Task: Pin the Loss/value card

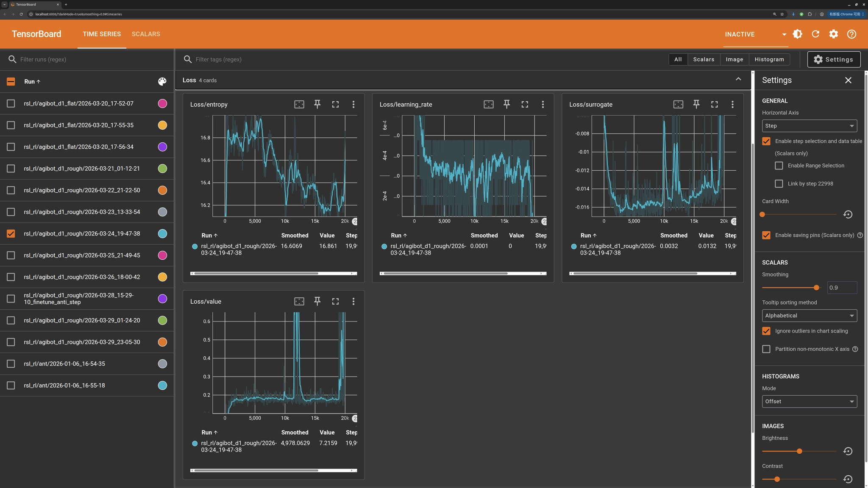Action: click(317, 301)
